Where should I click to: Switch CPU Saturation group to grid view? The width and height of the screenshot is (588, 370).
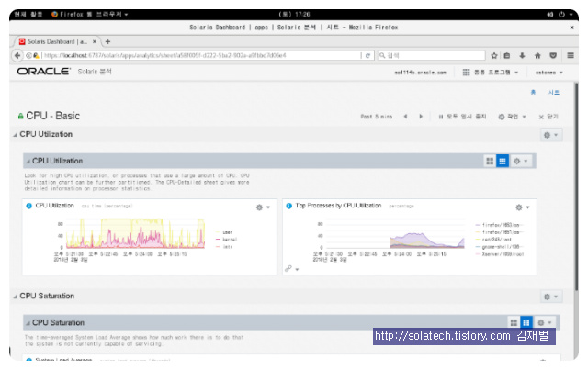[x=514, y=322]
